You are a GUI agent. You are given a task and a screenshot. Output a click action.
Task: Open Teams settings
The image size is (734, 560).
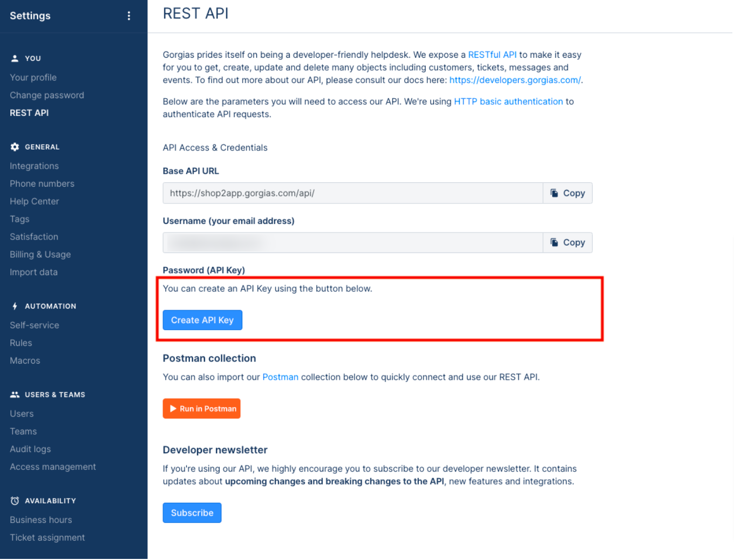pyautogui.click(x=23, y=431)
